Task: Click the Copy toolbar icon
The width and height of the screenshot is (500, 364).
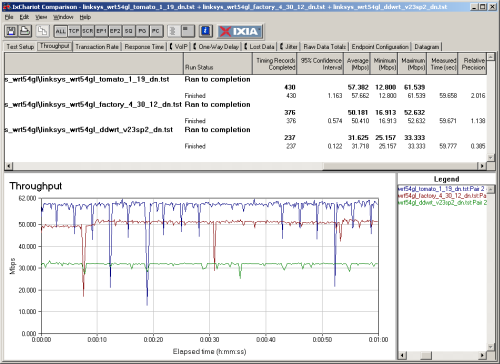Action: pyautogui.click(x=42, y=31)
